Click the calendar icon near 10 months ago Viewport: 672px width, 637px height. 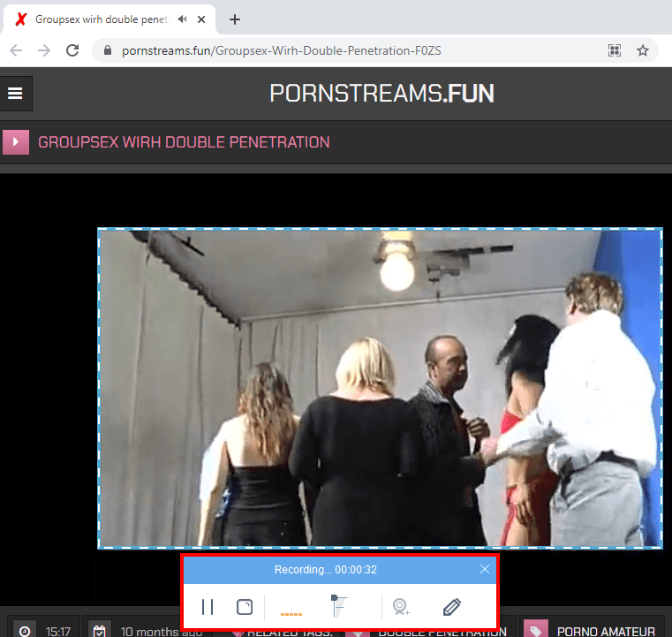tap(100, 631)
